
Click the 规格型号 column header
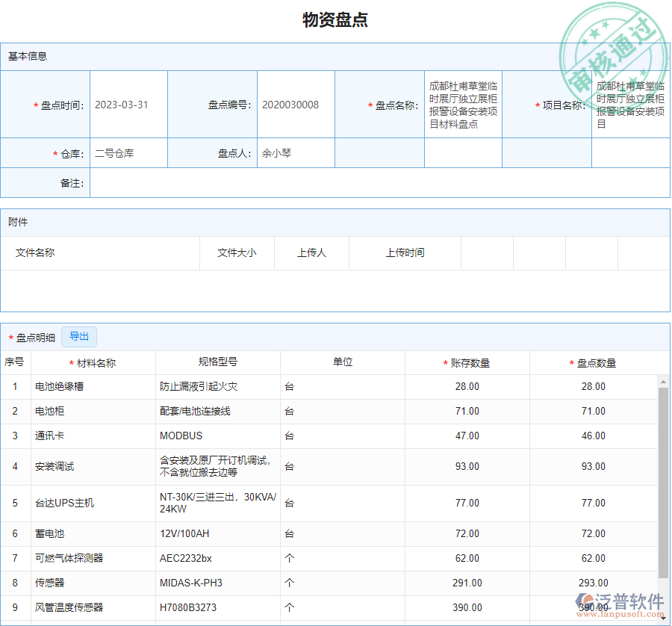point(218,362)
